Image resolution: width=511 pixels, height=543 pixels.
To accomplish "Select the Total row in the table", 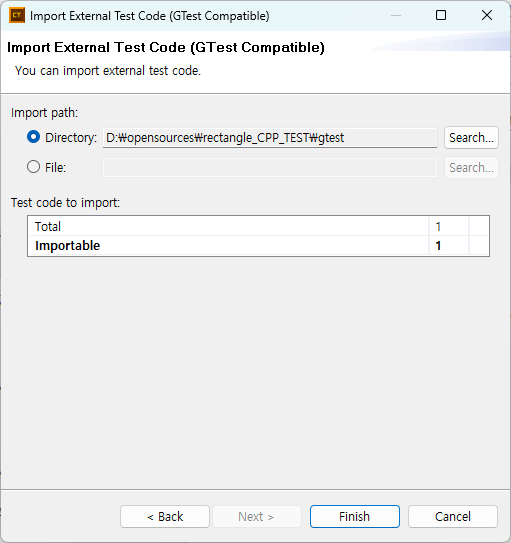I will (x=258, y=226).
